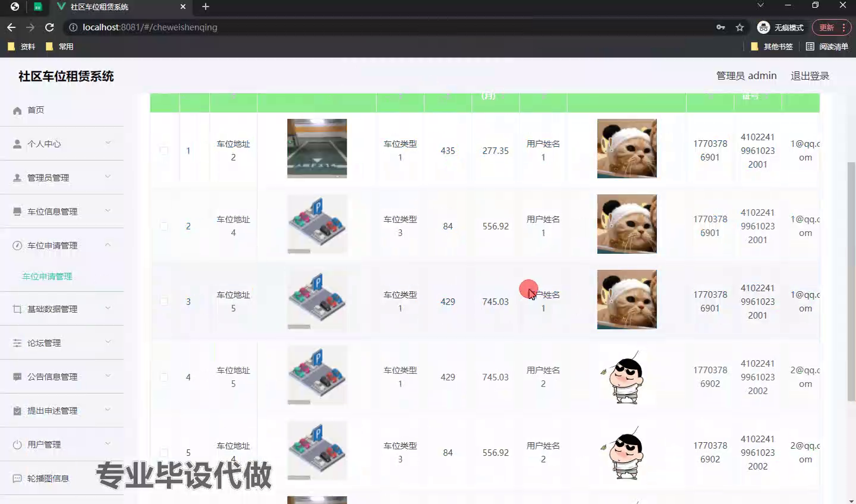Screen dimensions: 856x504
Task: Select checkbox for row 3
Action: click(164, 302)
